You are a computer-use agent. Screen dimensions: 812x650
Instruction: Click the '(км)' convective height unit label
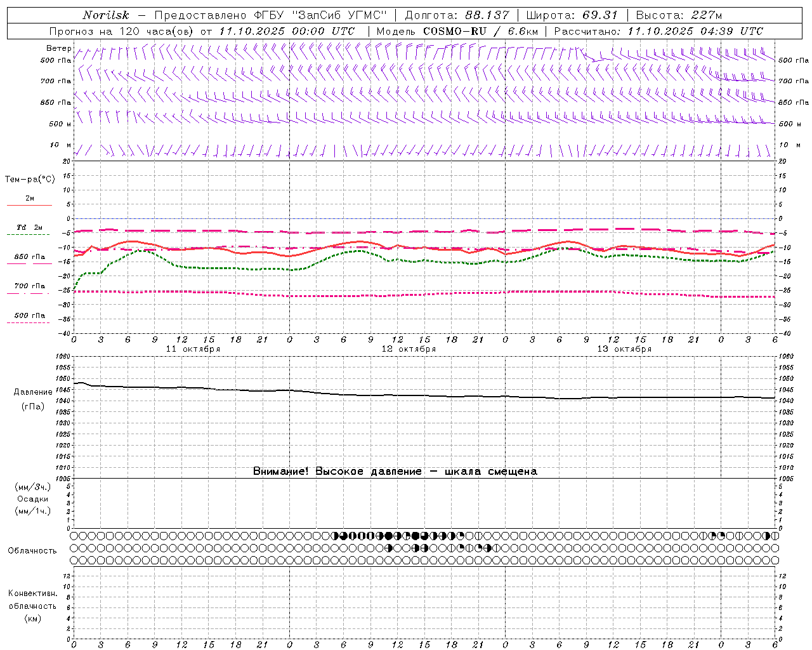tap(33, 618)
